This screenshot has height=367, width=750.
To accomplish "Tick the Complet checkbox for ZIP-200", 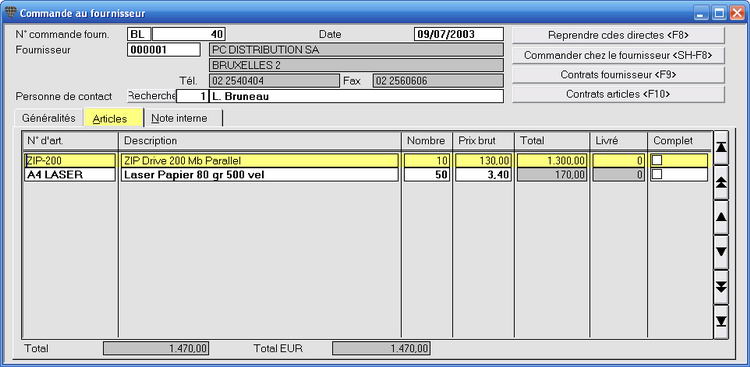I will coord(657,160).
